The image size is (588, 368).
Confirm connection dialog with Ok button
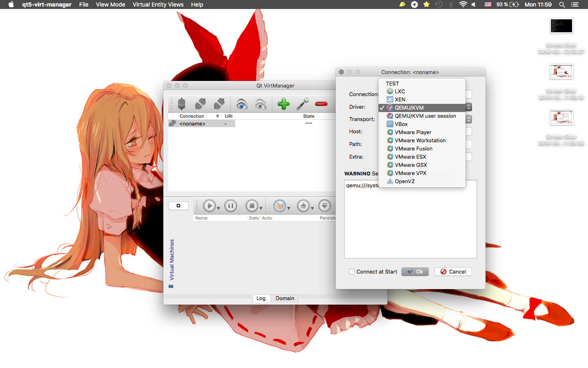click(x=415, y=272)
